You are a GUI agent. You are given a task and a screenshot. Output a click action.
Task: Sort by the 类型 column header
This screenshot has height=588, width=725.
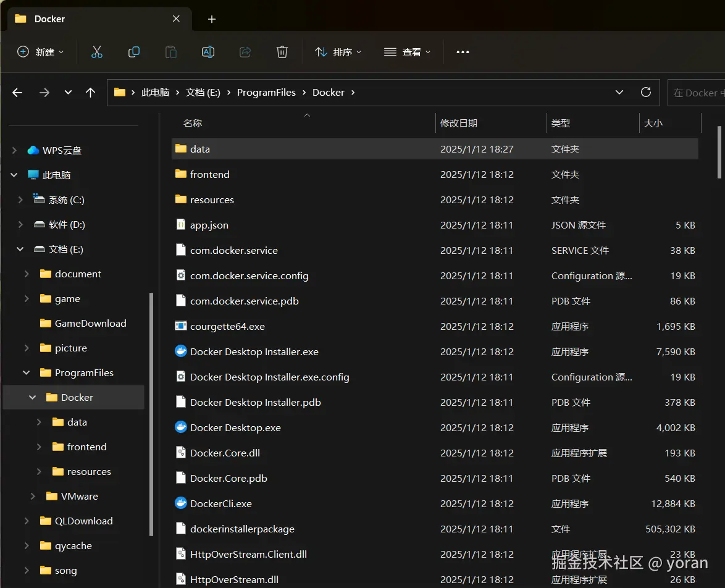coord(593,123)
